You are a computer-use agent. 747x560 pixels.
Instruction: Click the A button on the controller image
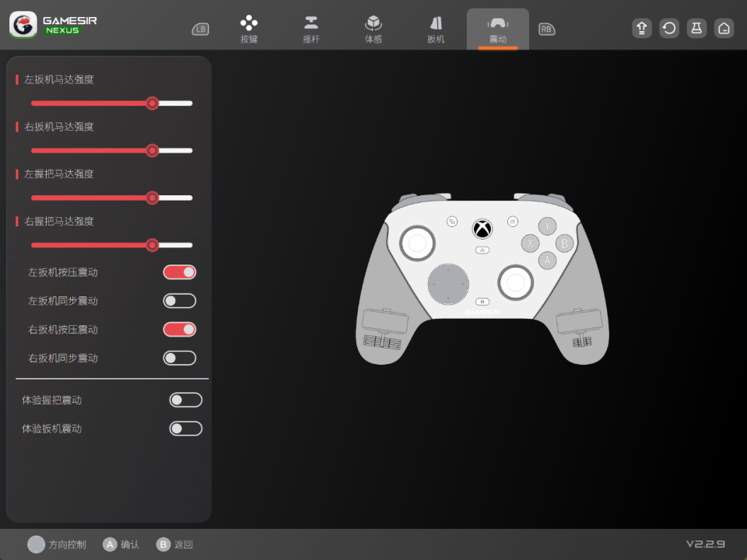coord(547,261)
